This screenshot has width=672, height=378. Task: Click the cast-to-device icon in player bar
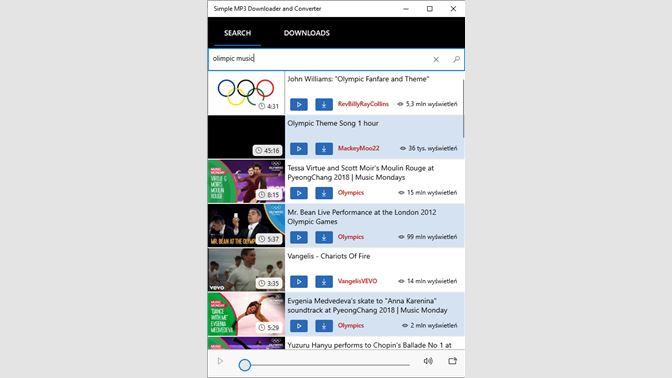453,361
